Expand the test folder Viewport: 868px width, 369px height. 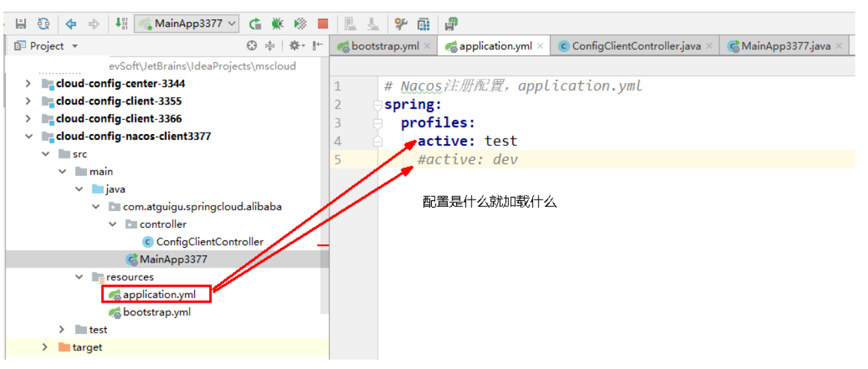click(62, 329)
